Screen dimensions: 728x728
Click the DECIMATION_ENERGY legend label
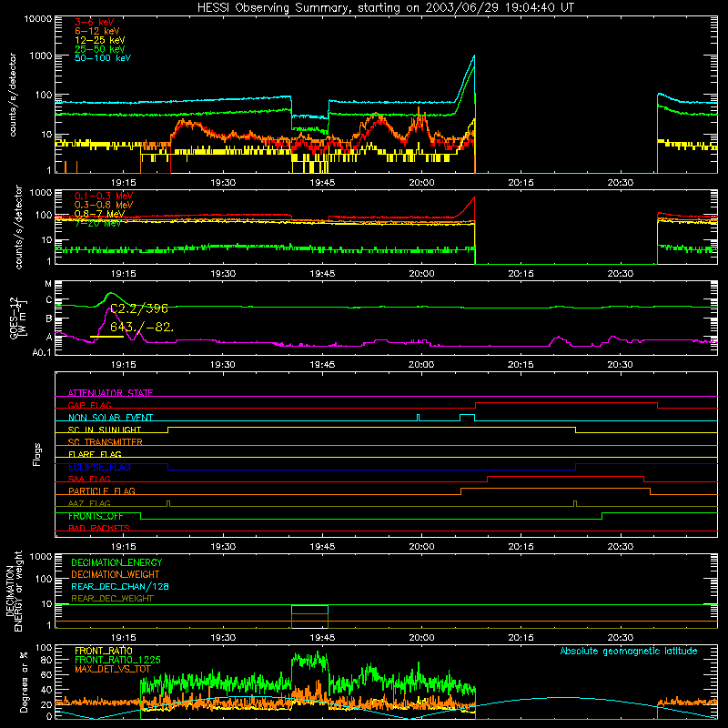click(x=116, y=562)
